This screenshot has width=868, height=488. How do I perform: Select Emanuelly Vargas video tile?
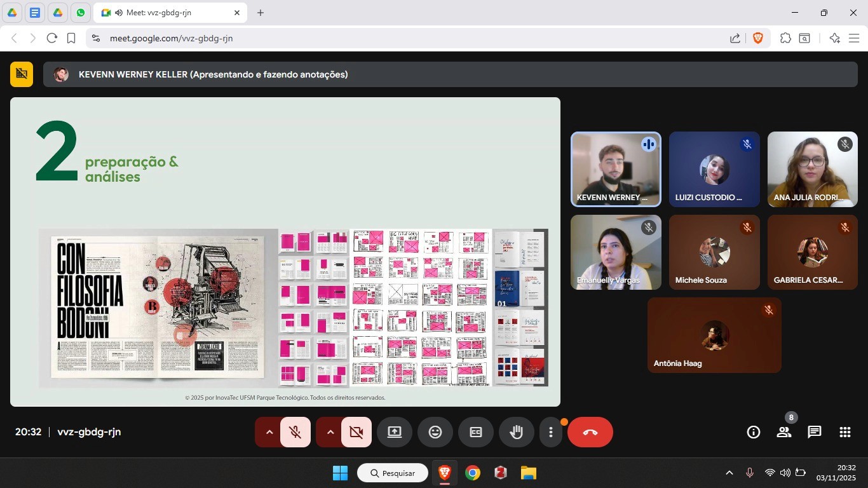tap(616, 252)
